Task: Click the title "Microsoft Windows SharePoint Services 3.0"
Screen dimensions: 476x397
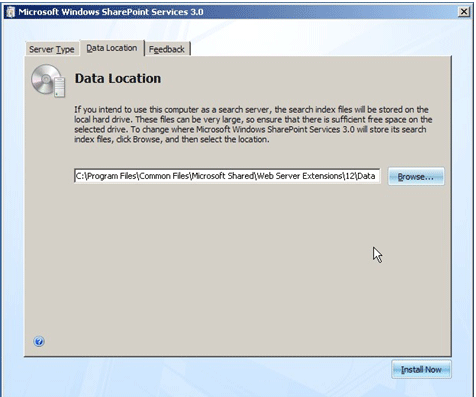Action: (x=111, y=12)
